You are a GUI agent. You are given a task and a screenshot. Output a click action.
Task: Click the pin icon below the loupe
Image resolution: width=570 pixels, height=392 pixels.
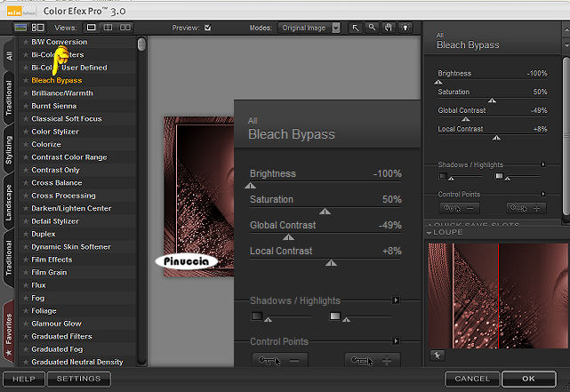(x=437, y=356)
